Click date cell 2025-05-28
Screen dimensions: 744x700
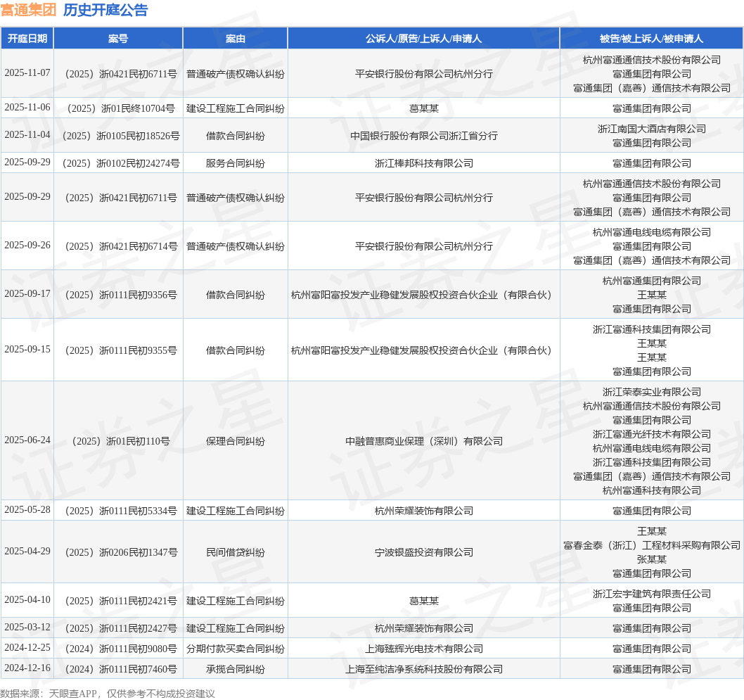click(x=27, y=510)
